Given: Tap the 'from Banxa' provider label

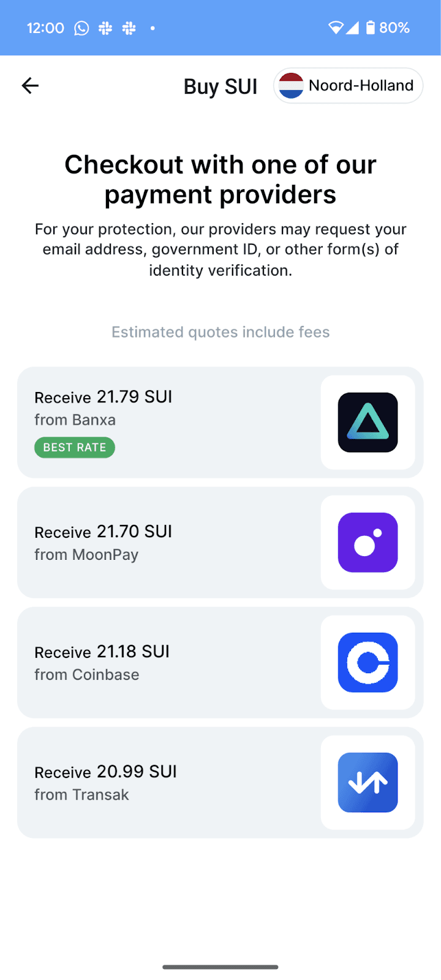Looking at the screenshot, I should pyautogui.click(x=75, y=420).
